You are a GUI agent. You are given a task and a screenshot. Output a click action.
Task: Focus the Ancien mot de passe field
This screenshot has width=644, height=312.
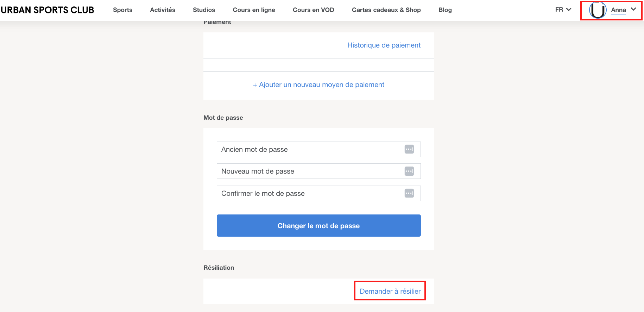coord(318,149)
